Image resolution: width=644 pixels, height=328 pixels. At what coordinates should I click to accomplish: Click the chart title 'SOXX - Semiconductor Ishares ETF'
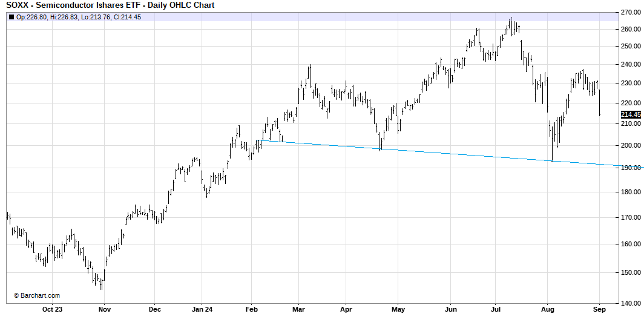click(72, 5)
